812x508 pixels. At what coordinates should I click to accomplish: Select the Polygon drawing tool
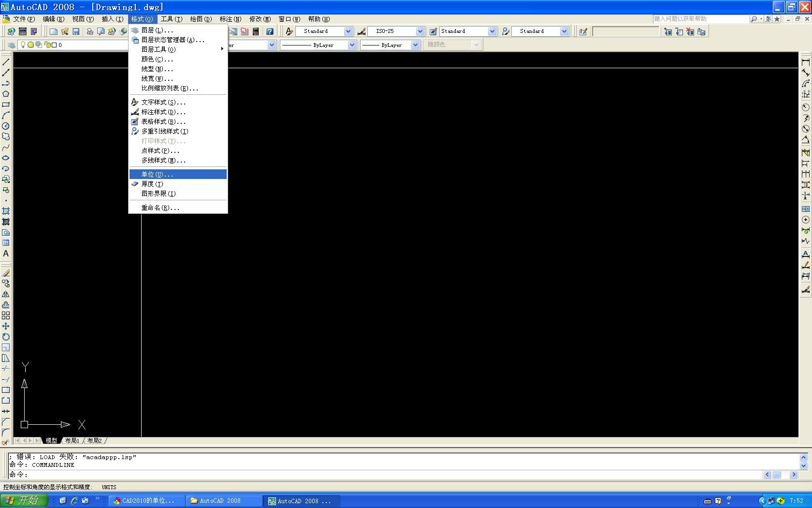tap(6, 94)
